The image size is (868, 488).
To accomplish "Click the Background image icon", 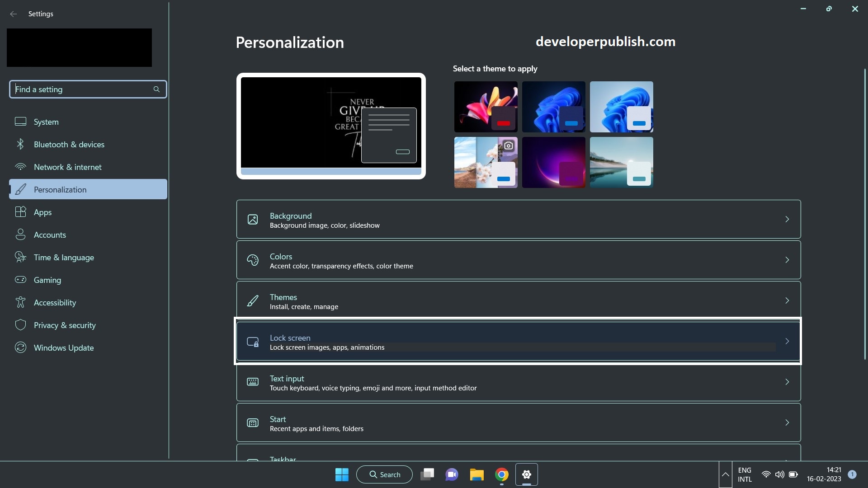I will coord(253,220).
